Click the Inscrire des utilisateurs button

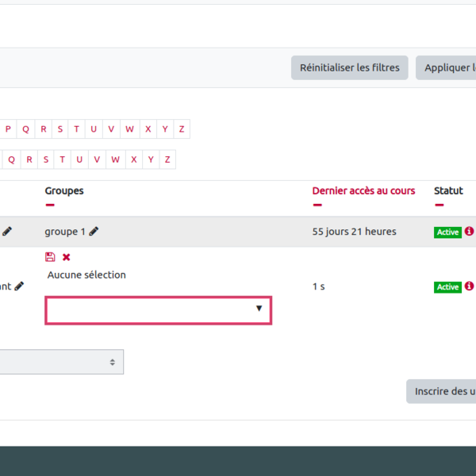442,391
